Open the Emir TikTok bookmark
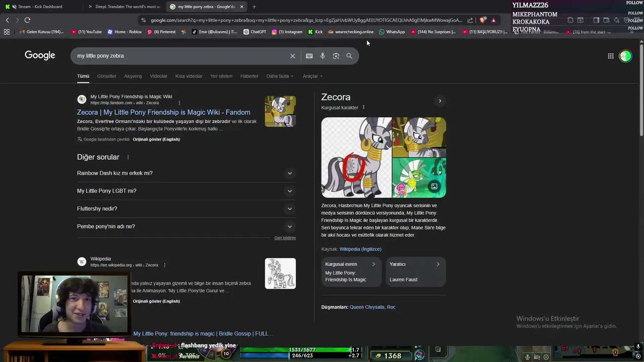644x362 pixels. pyautogui.click(x=215, y=32)
